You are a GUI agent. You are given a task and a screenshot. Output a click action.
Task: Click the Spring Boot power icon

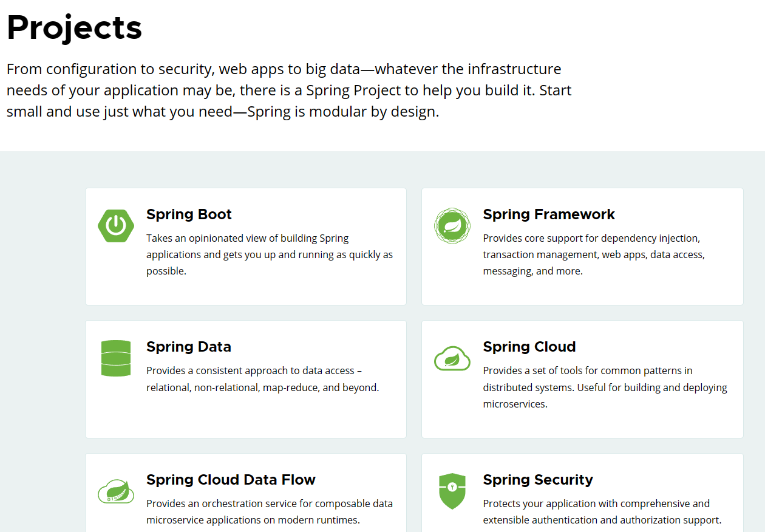click(x=115, y=226)
